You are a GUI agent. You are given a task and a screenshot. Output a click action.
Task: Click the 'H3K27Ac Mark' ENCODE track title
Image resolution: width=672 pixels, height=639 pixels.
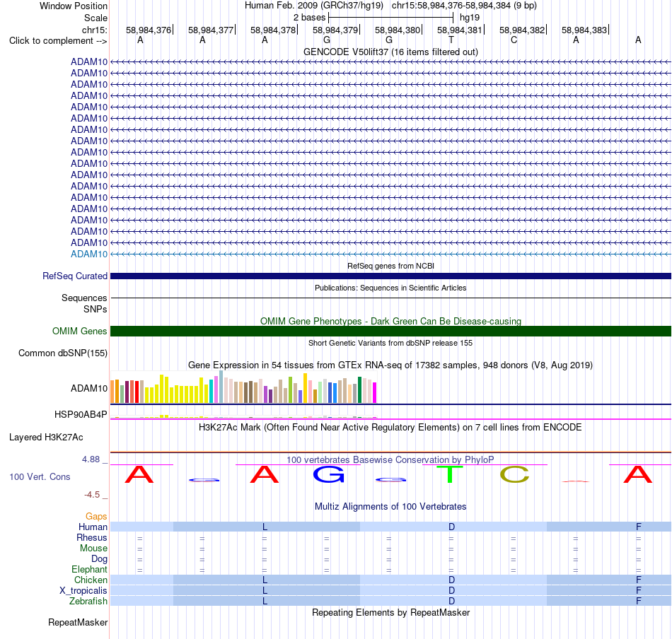[390, 428]
